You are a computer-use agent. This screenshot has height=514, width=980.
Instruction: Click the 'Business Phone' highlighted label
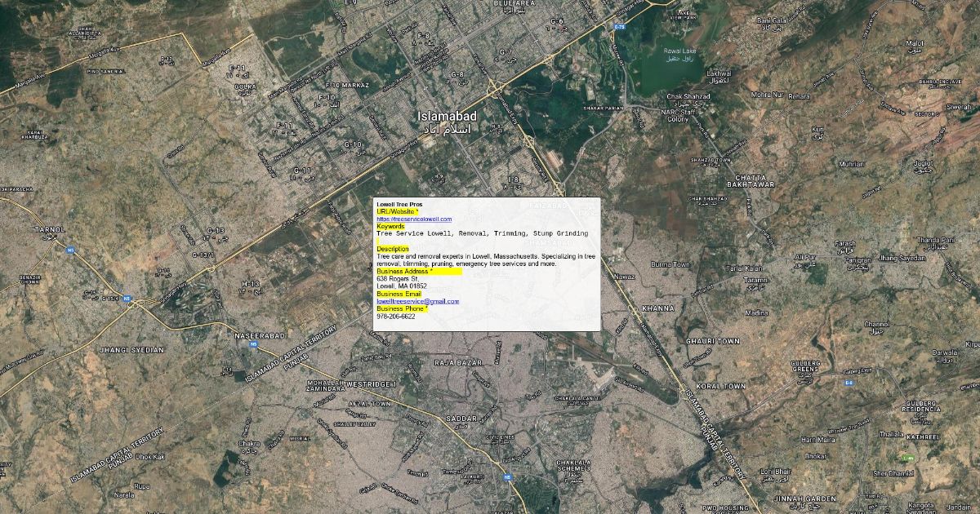(x=402, y=309)
